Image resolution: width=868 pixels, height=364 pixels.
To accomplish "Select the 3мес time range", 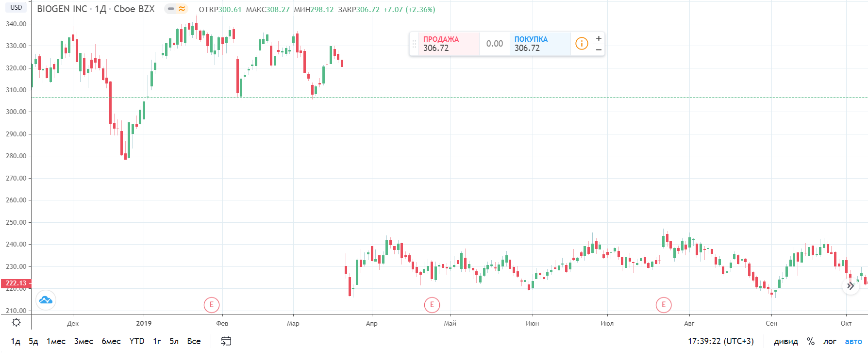I will (x=83, y=341).
